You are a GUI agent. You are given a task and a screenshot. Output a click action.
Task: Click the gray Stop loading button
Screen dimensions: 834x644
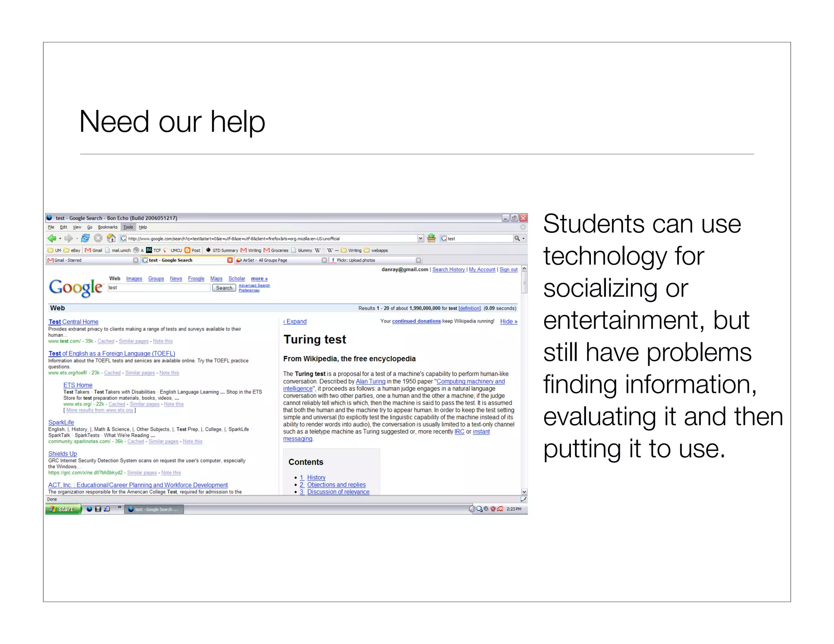[x=98, y=239]
